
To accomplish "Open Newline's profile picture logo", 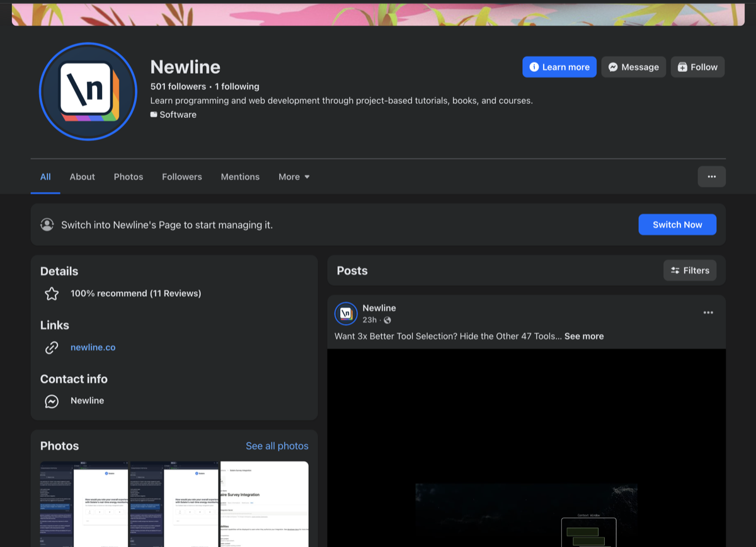I will [88, 91].
